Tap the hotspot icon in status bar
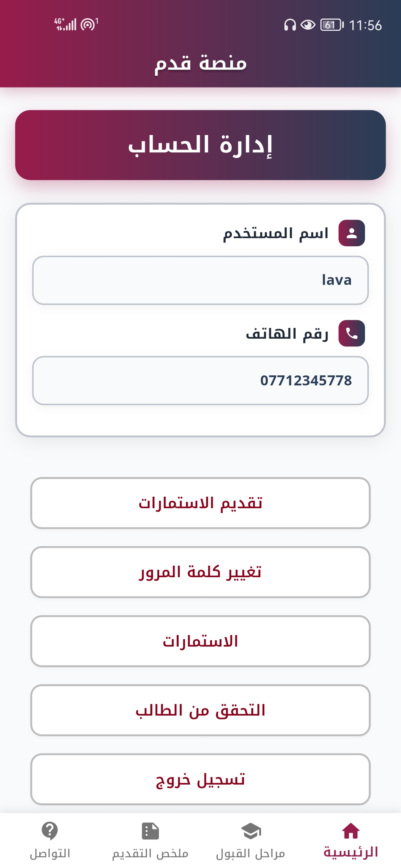The image size is (401, 868). [x=88, y=24]
